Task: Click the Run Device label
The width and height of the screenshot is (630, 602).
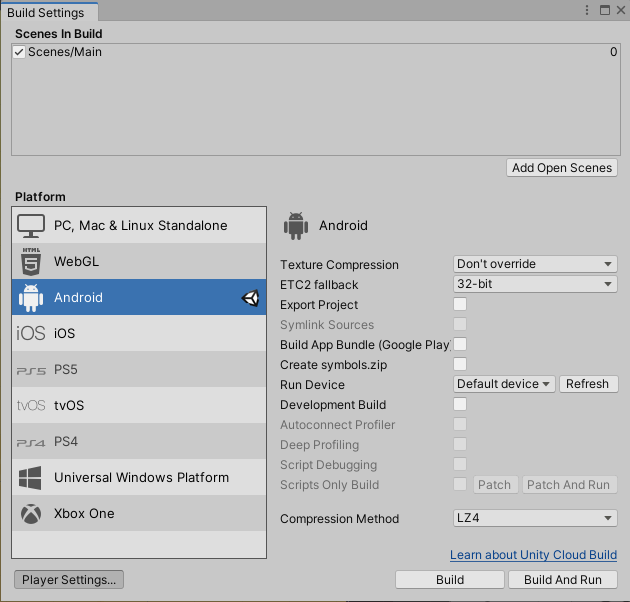Action: pos(312,385)
